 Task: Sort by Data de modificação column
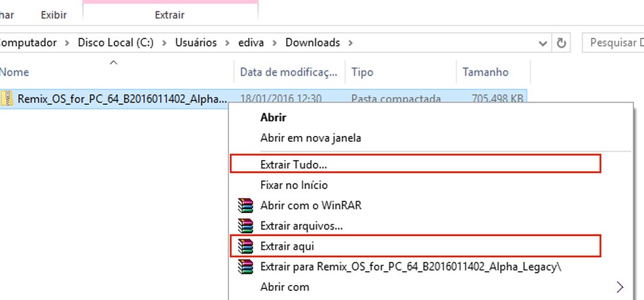[x=289, y=73]
